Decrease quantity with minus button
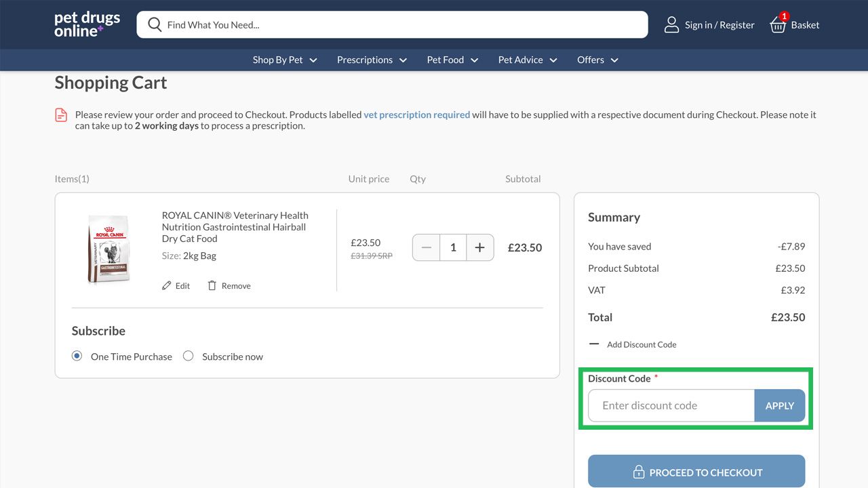This screenshot has width=868, height=488. [427, 247]
